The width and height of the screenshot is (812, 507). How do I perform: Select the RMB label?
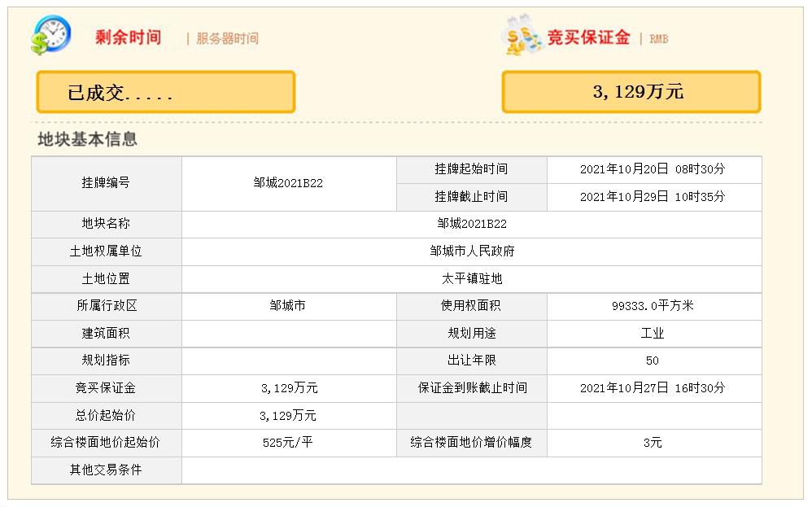pos(659,39)
